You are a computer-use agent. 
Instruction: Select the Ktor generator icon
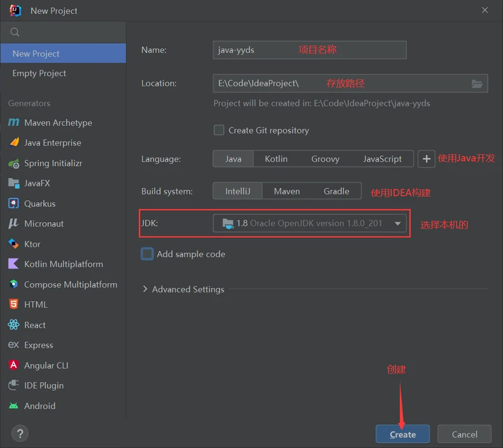click(x=13, y=244)
